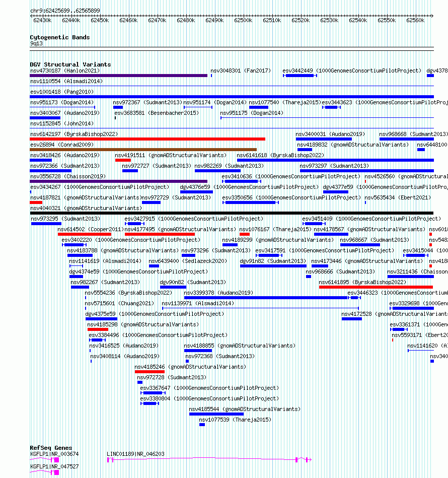Click nsv972727 (Sudmant2013) label
The height and width of the screenshot is (478, 448).
pyautogui.click(x=157, y=166)
